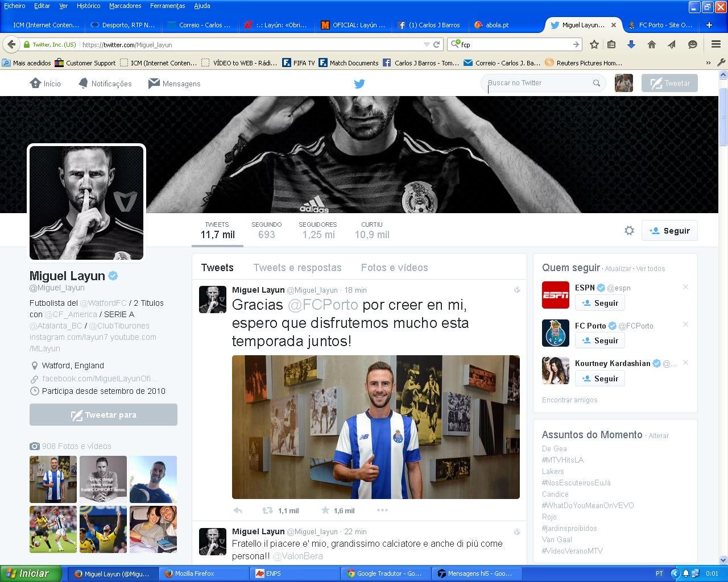This screenshot has height=582, width=728.
Task: Dismiss ESPN follow suggestion
Action: point(685,287)
